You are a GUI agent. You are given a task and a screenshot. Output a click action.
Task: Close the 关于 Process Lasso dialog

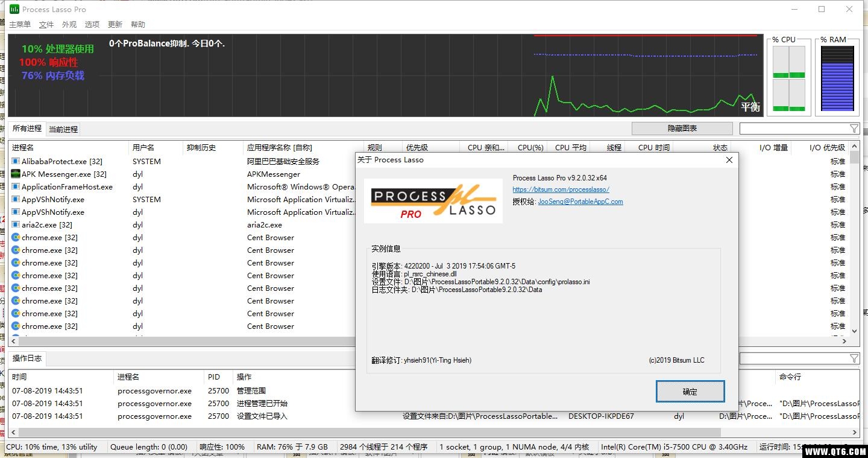click(729, 160)
